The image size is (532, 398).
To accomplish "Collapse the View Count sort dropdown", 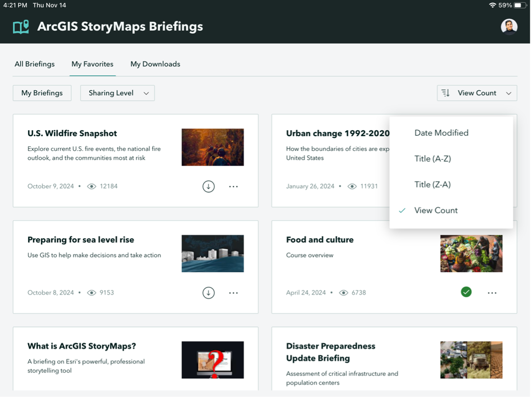I will (508, 93).
